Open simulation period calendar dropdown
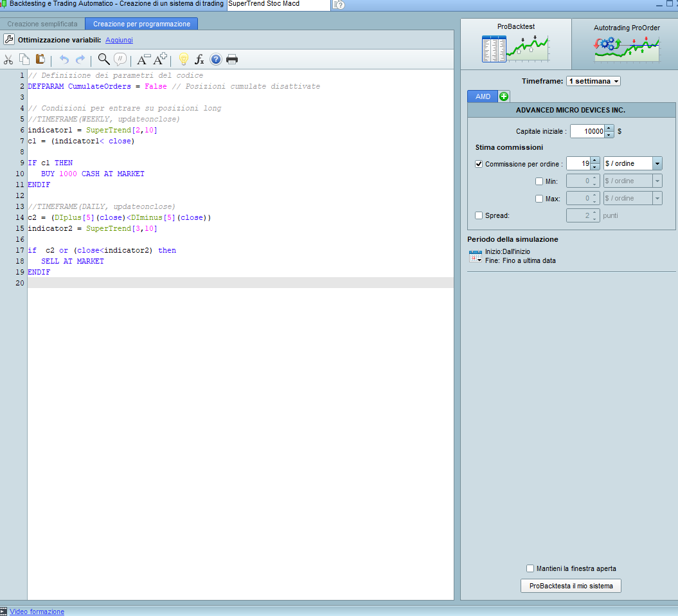This screenshot has height=616, width=678. [x=476, y=257]
